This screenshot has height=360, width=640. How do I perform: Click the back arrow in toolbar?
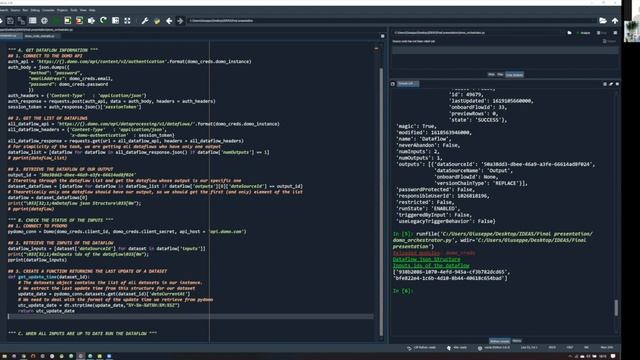169,20
